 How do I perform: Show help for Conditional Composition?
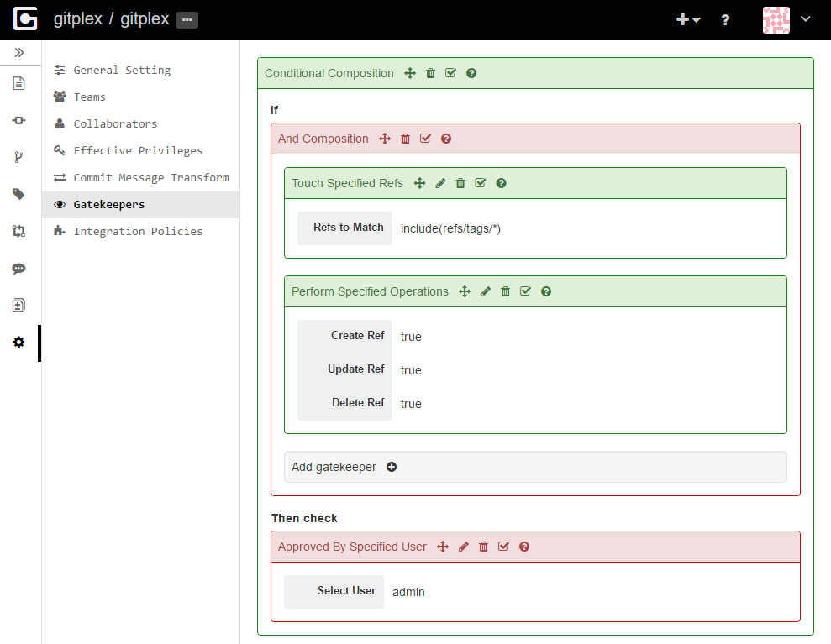coord(471,73)
